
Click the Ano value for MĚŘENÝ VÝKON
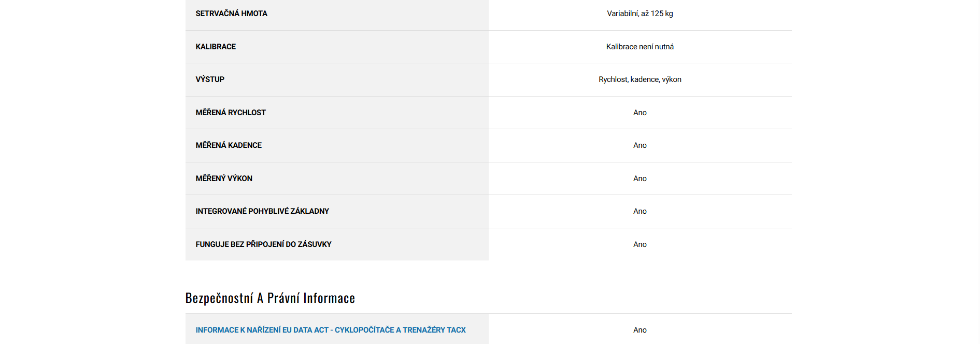tap(640, 178)
